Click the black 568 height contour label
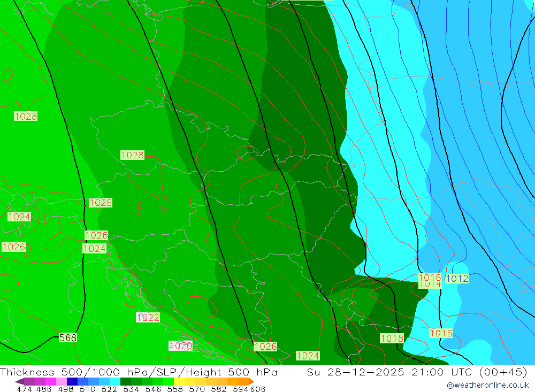The height and width of the screenshot is (392, 535). coord(68,337)
